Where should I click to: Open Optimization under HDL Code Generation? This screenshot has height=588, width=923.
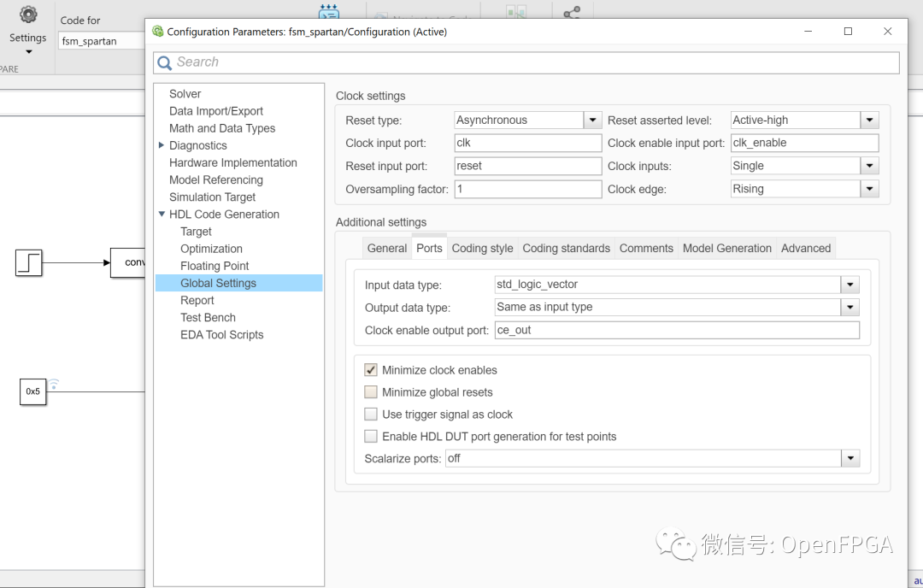point(211,249)
